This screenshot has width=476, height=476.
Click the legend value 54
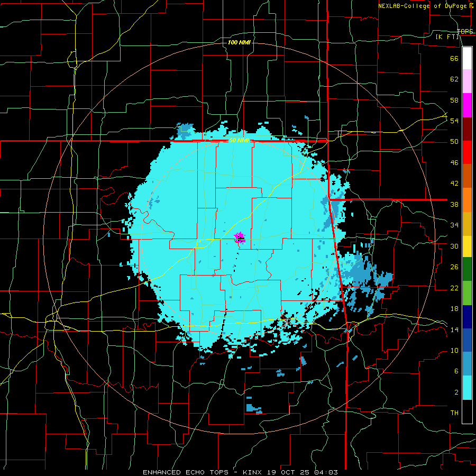[x=454, y=121]
